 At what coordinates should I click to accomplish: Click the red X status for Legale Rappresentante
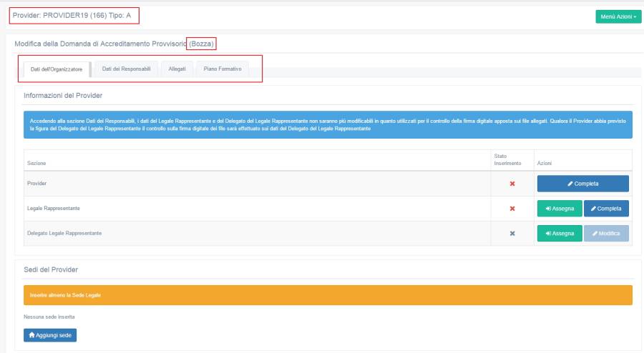click(x=512, y=209)
